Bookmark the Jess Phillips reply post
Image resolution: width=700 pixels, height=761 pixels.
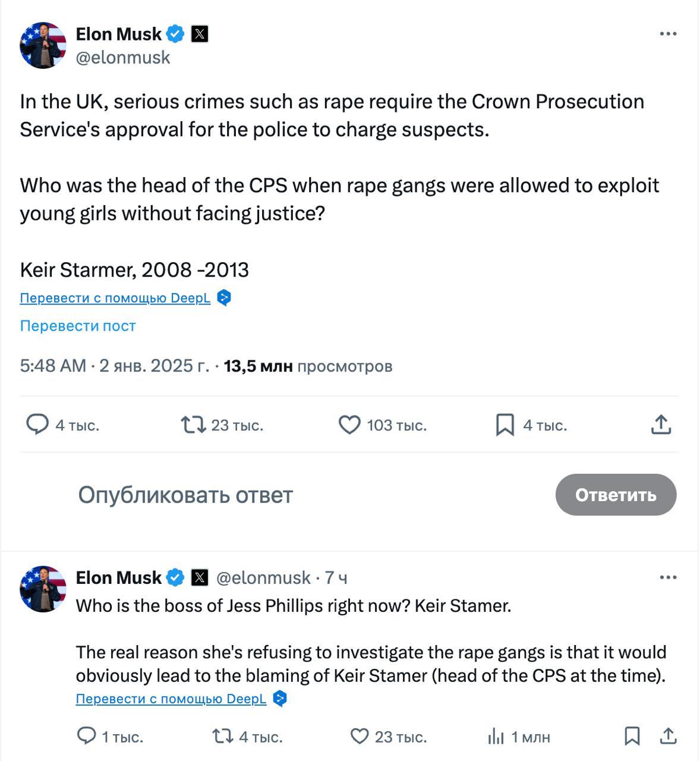pos(632,736)
